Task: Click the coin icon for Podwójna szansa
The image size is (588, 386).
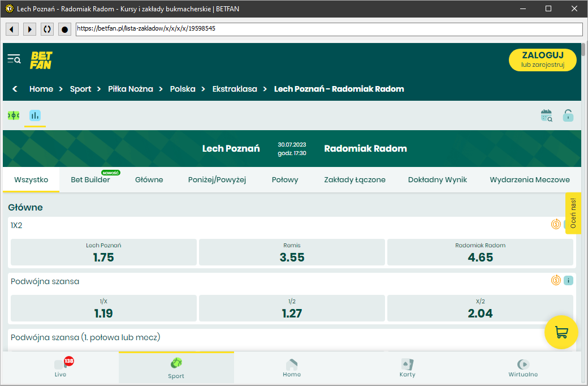Action: tap(556, 280)
